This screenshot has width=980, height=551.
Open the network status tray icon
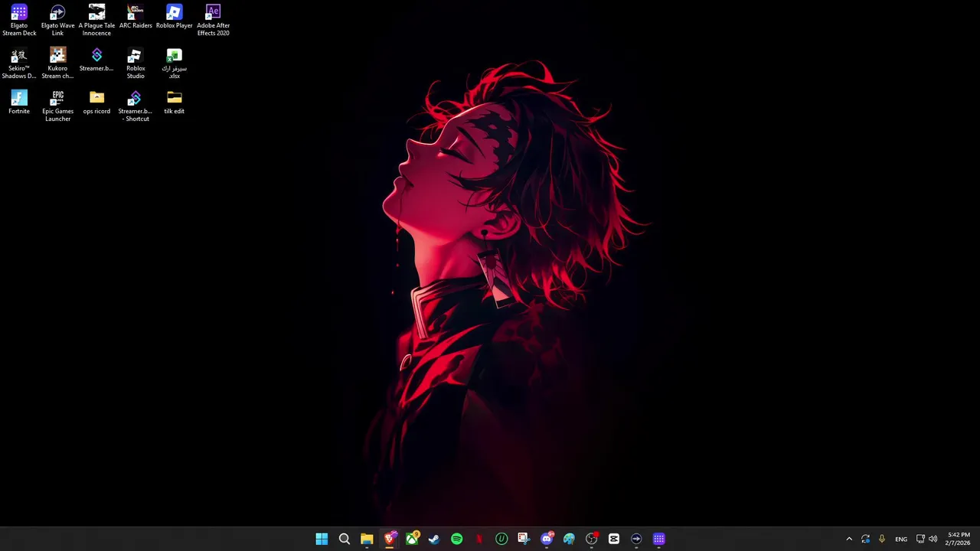920,539
